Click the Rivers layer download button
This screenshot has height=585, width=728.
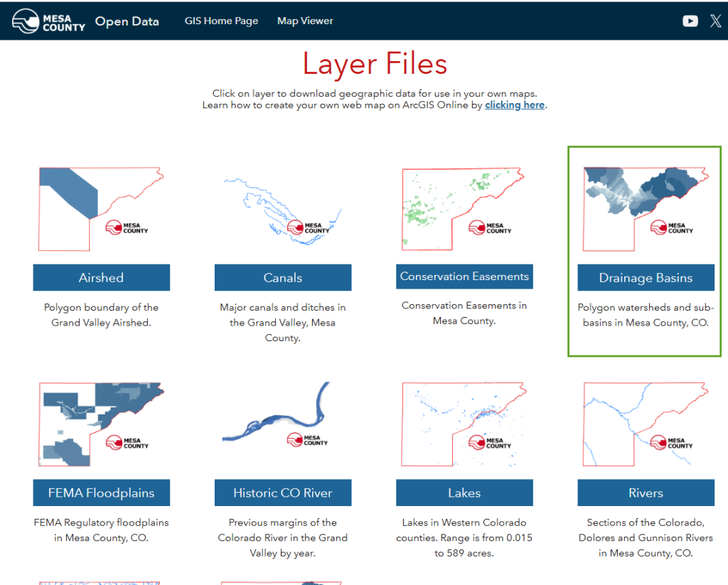[x=645, y=493]
